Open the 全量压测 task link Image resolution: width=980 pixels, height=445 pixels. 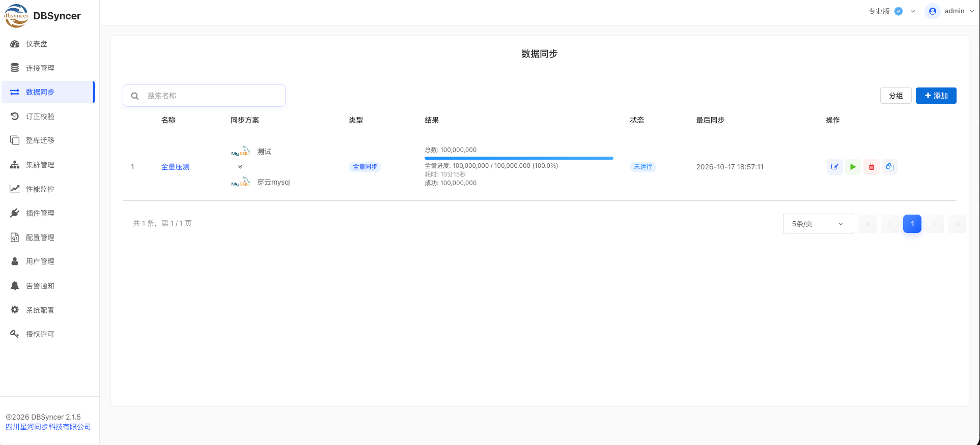(175, 167)
